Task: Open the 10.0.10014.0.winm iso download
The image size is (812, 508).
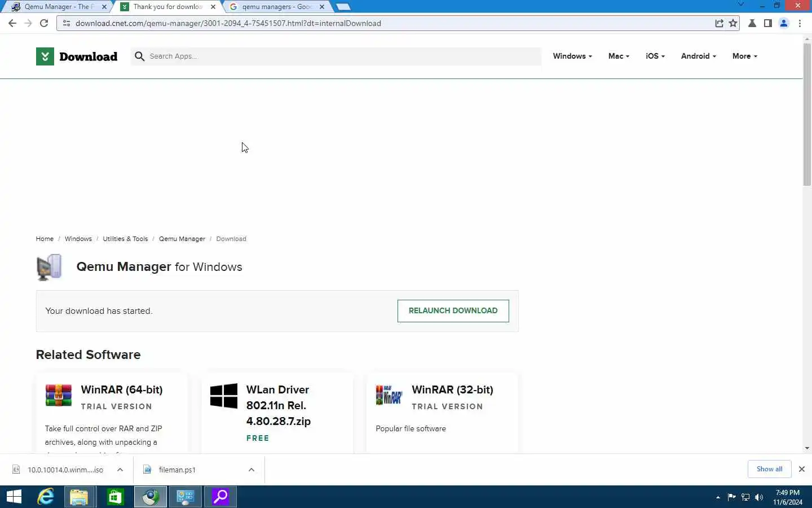Action: [65, 470]
